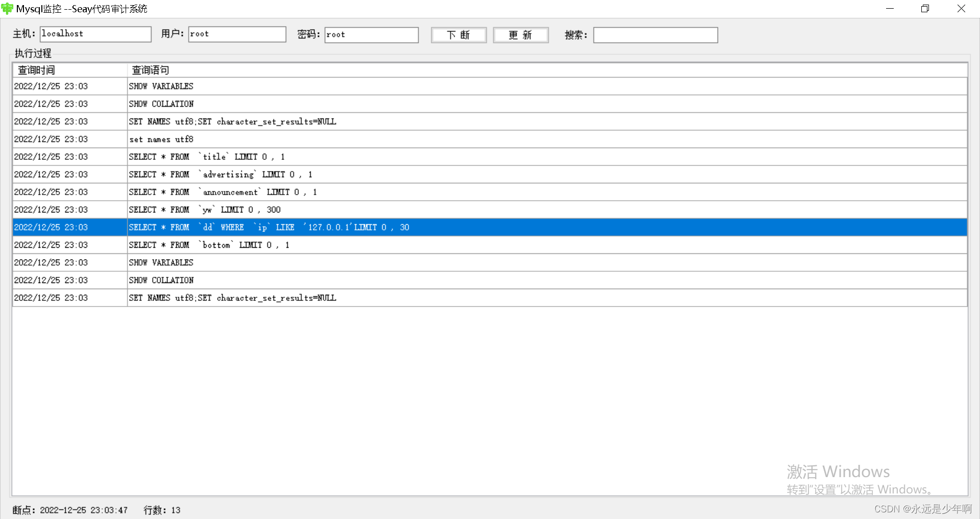The image size is (980, 519).
Task: Select the SELECT FROM `yw` LIMIT 300 row
Action: [x=490, y=209]
